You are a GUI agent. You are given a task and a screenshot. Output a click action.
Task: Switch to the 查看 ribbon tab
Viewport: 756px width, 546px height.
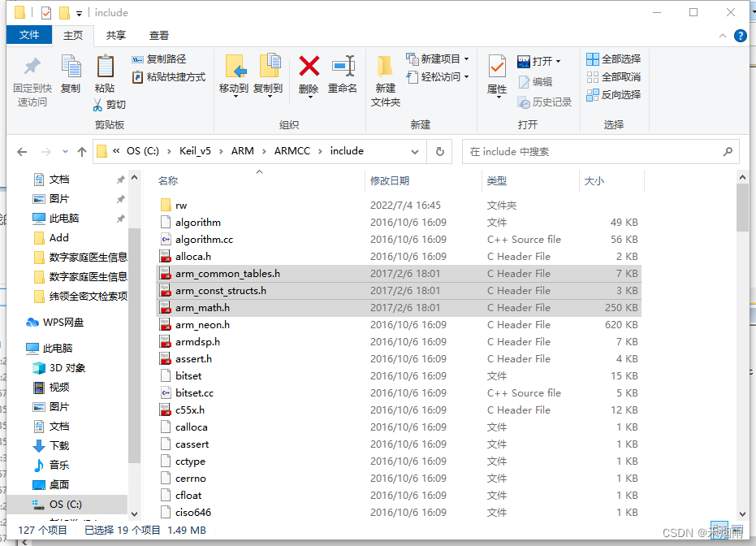(158, 35)
